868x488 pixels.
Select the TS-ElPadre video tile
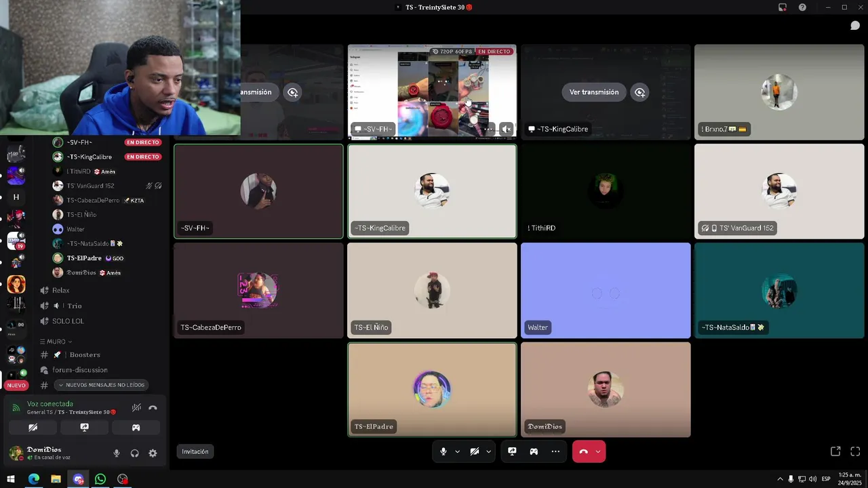(432, 390)
